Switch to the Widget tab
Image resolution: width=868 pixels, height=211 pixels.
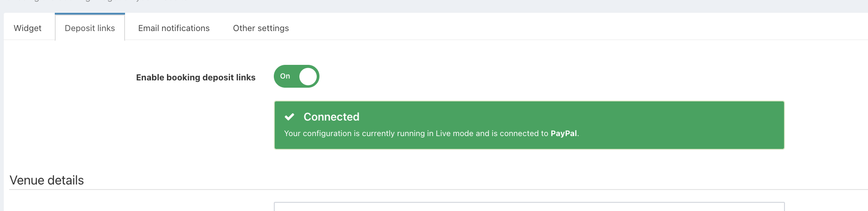(x=27, y=28)
